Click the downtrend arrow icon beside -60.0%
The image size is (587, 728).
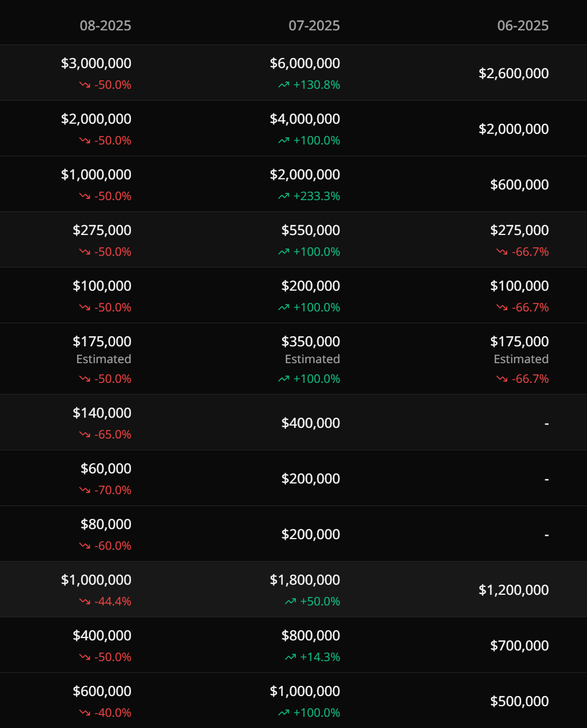[x=85, y=546]
